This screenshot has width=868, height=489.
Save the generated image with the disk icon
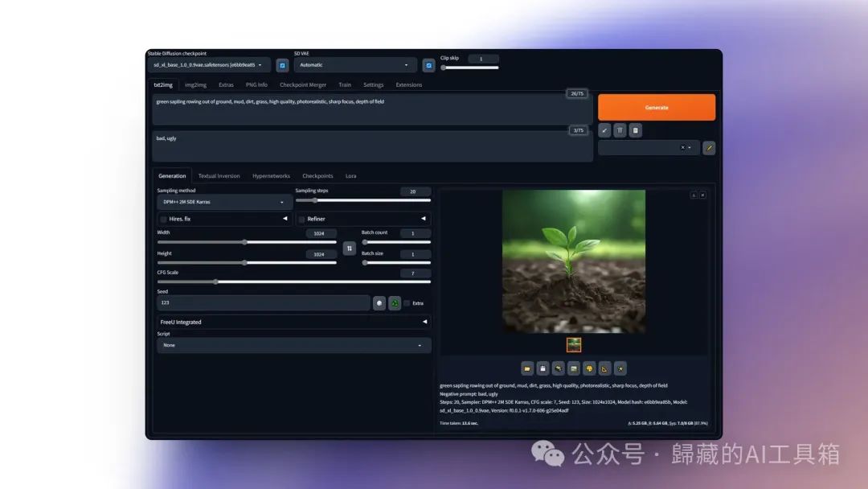(x=543, y=369)
